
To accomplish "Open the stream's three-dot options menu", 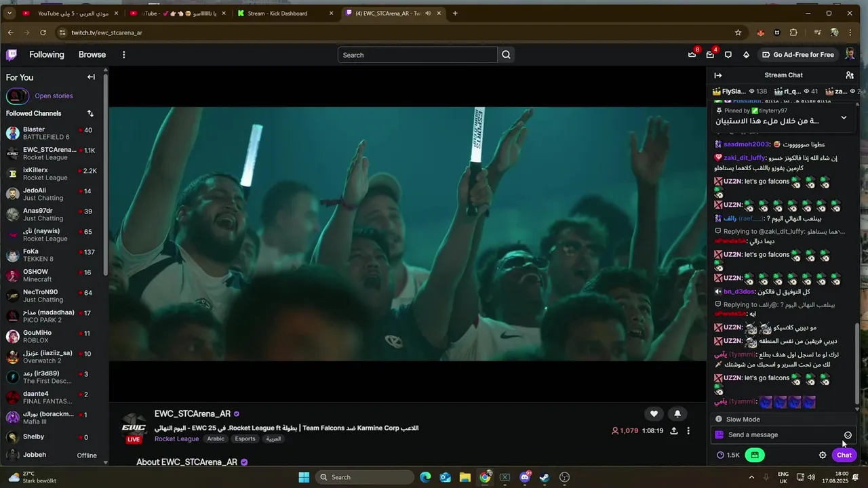I will 688,430.
